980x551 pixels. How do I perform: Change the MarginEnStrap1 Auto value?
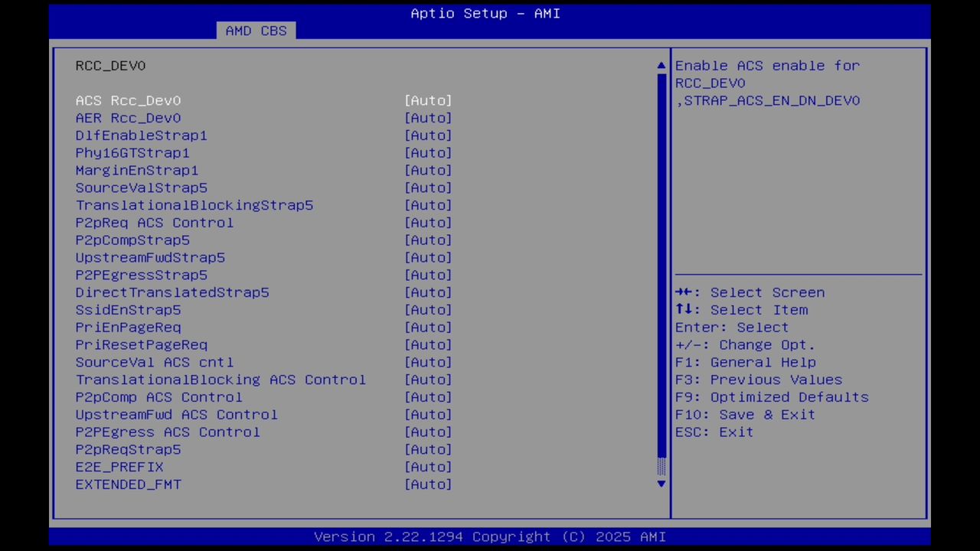pos(428,170)
